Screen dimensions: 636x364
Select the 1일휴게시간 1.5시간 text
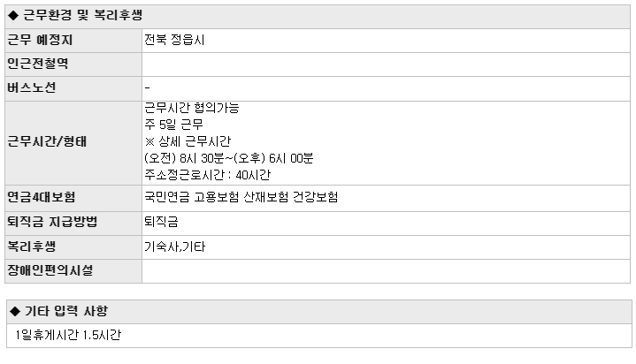pos(68,335)
